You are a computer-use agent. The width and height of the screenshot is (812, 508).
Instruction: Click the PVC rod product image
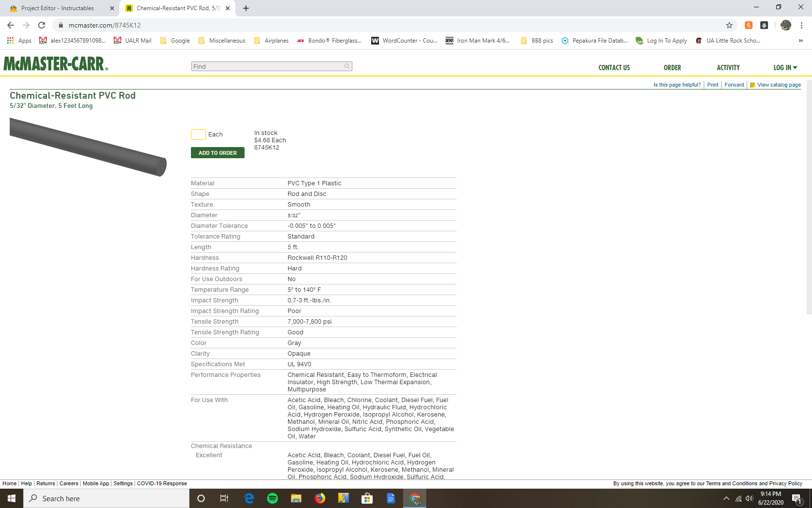(88, 147)
